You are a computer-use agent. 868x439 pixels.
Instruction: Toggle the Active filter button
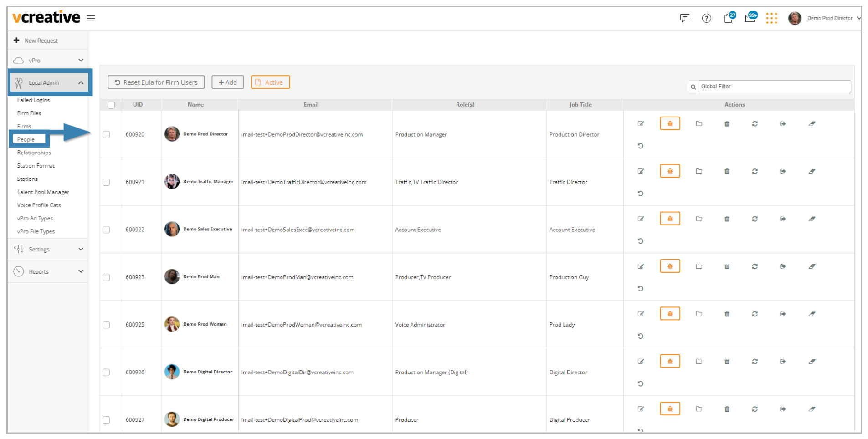point(270,82)
